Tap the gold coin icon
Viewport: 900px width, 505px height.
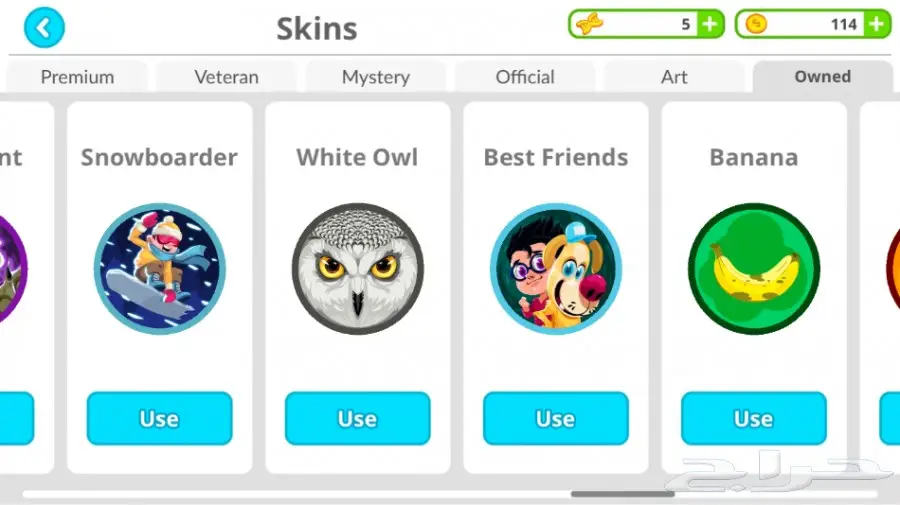(x=756, y=24)
